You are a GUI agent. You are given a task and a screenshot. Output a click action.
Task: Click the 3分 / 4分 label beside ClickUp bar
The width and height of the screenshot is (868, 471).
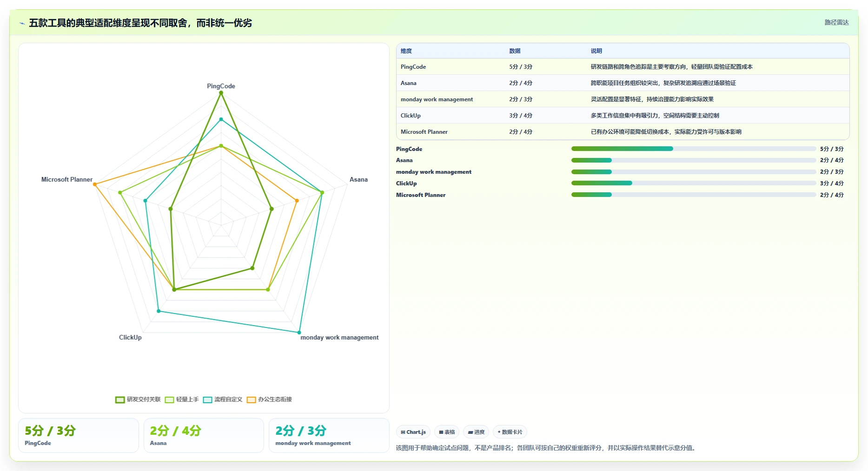point(832,183)
